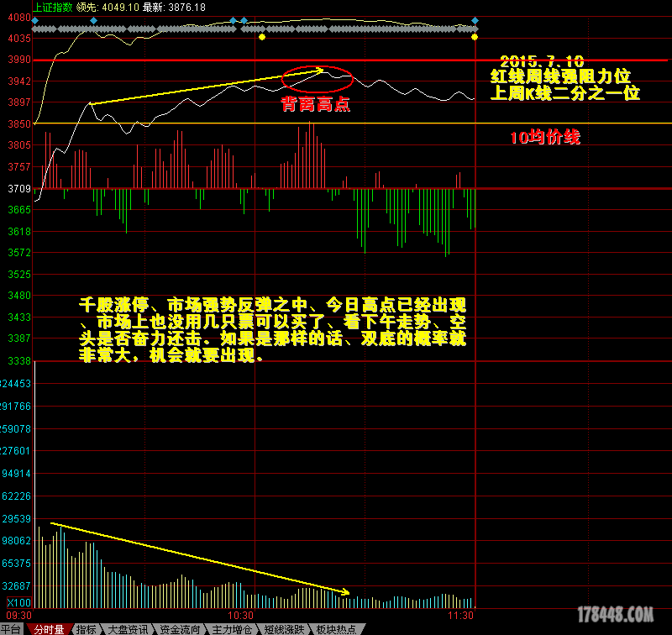
Task: Click the 3618 price axis label
Action: 19,231
